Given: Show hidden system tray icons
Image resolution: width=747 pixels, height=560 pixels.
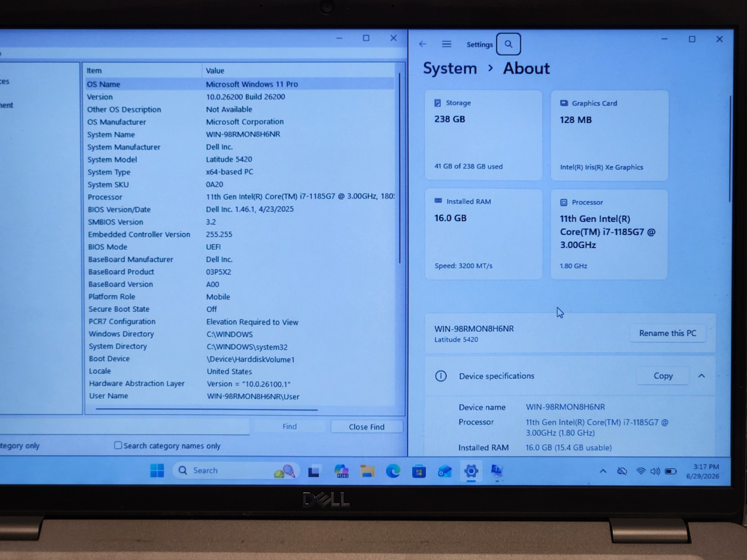Looking at the screenshot, I should [x=603, y=471].
